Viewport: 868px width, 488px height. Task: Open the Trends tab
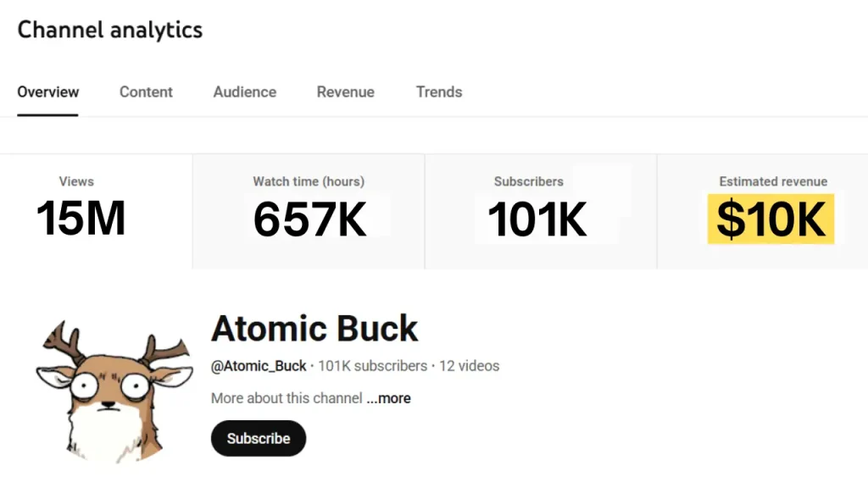(x=438, y=92)
